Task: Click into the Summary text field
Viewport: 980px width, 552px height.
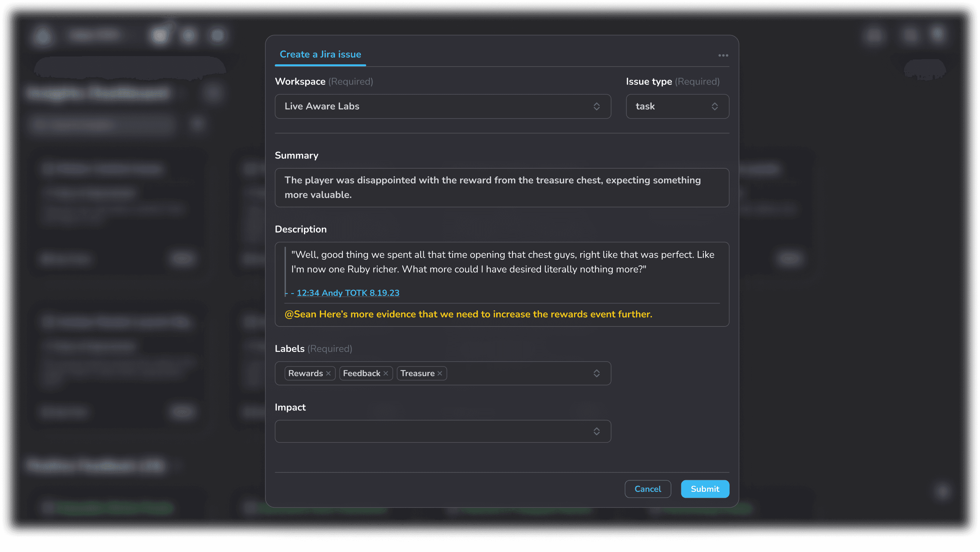Action: 501,187
